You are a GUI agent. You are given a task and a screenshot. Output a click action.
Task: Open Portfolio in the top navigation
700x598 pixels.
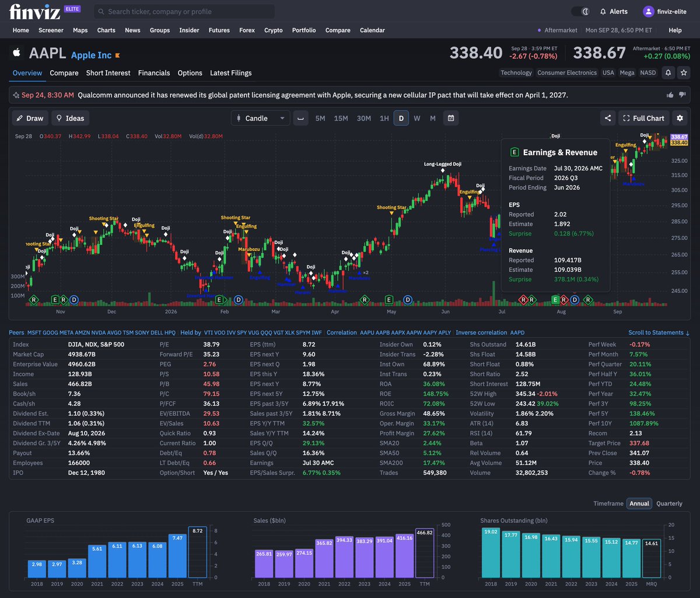304,30
